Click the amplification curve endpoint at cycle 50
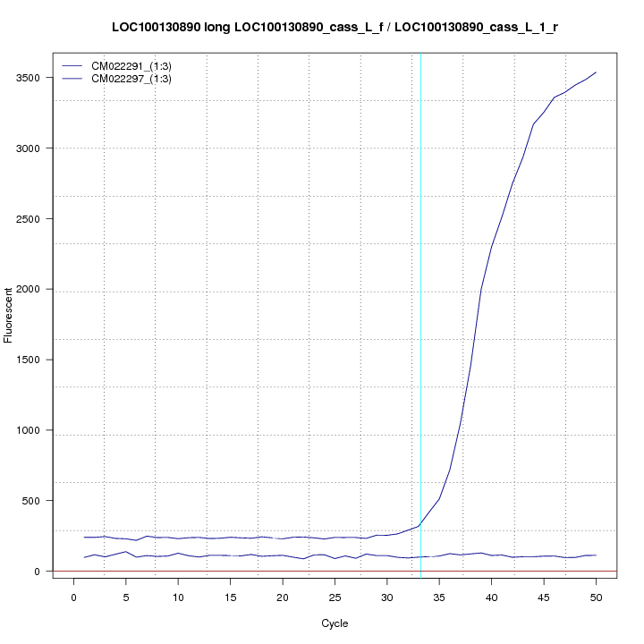The height and width of the screenshot is (644, 644). click(596, 72)
